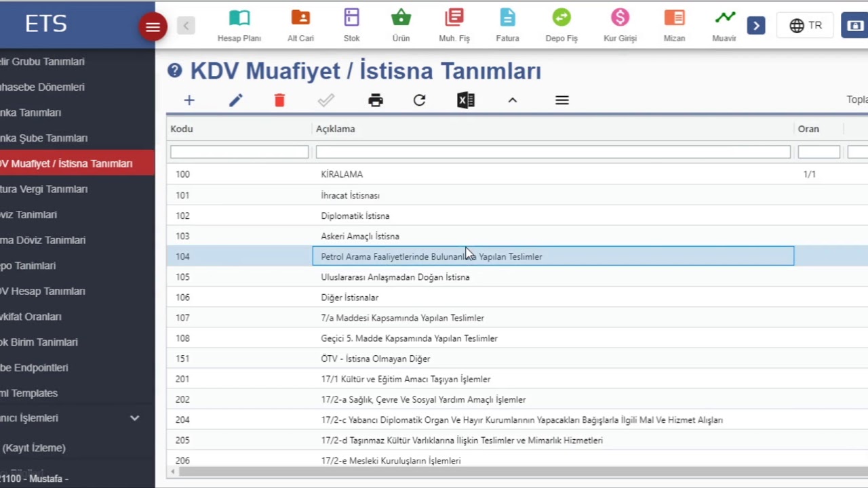868x488 pixels.
Task: Select 7/a Maddesi Kapsamında row
Action: (x=517, y=317)
